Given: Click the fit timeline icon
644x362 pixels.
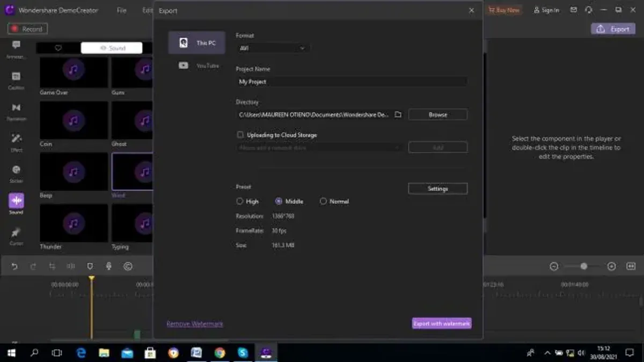Looking at the screenshot, I should [x=631, y=267].
